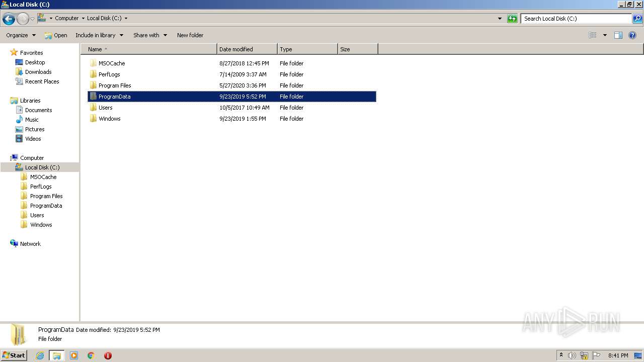
Task: Launch Internet Explorer from taskbar
Action: coord(40,355)
